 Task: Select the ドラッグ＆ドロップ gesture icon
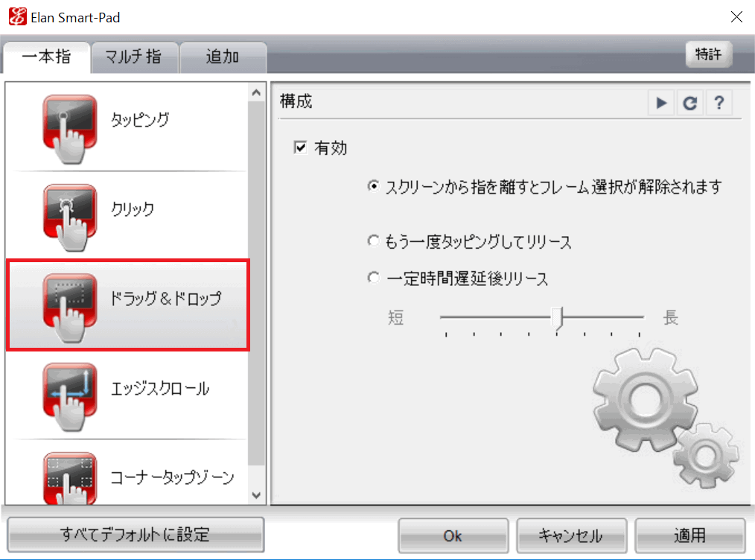pyautogui.click(x=70, y=308)
